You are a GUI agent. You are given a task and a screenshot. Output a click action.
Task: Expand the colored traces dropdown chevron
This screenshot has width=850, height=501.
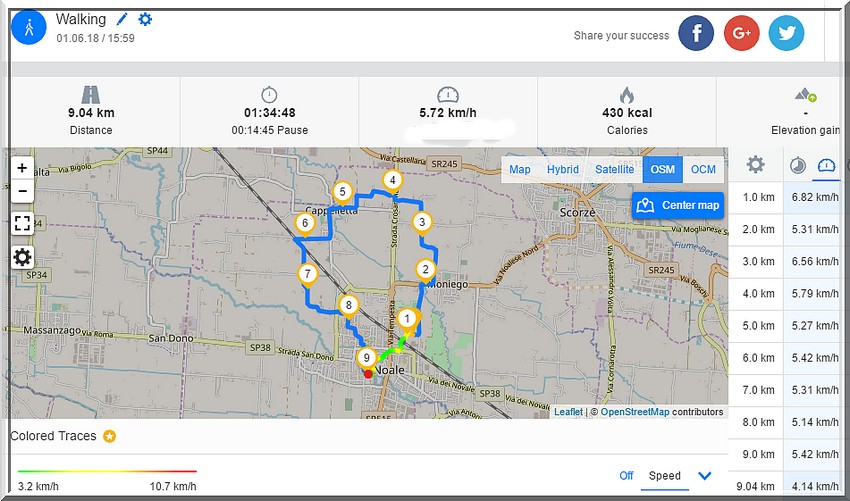[705, 476]
